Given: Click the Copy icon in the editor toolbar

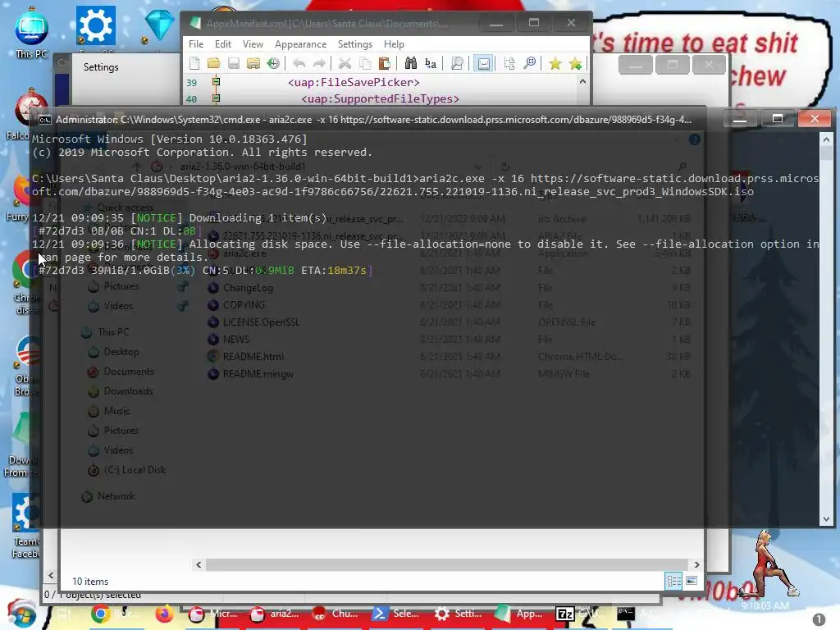Looking at the screenshot, I should point(365,64).
